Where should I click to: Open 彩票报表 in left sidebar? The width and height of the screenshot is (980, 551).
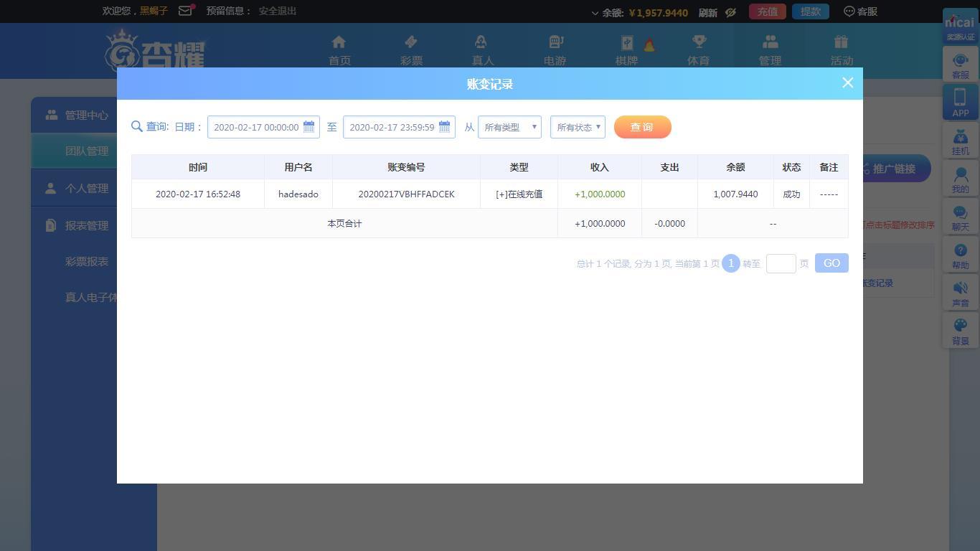click(x=87, y=261)
